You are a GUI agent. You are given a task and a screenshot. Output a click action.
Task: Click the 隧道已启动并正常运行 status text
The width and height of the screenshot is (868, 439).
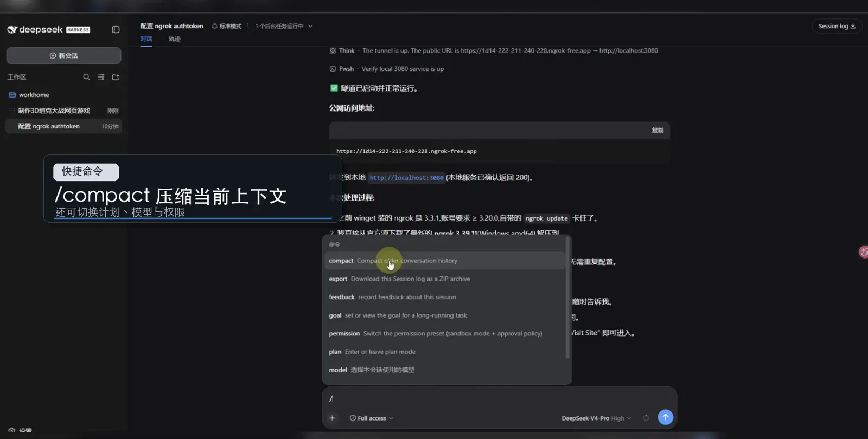pyautogui.click(x=379, y=88)
